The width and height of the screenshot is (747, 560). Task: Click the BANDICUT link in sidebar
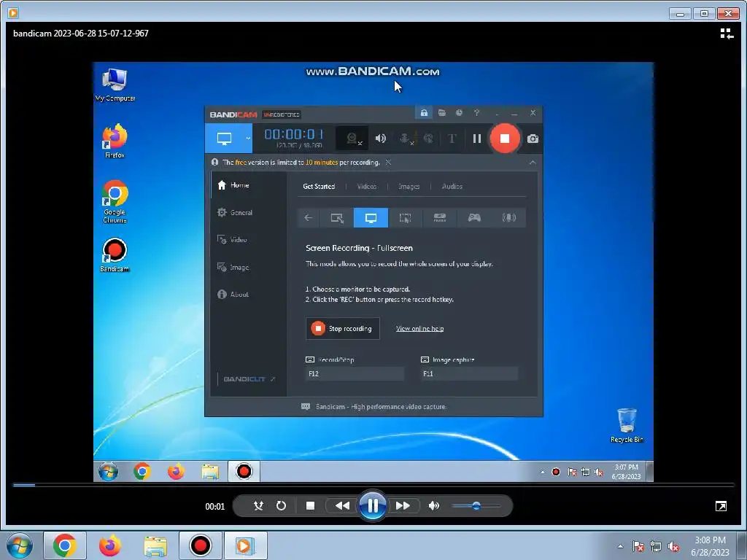[x=249, y=379]
